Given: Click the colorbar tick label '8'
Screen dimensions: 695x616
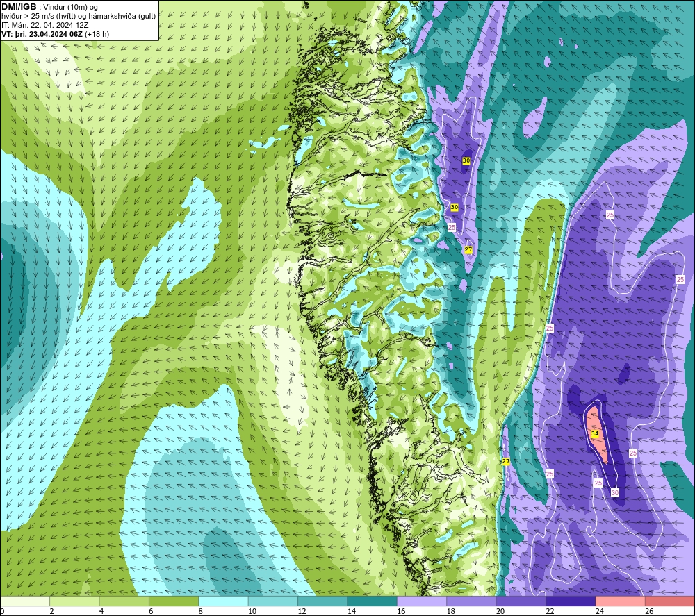Looking at the screenshot, I should point(200,611).
